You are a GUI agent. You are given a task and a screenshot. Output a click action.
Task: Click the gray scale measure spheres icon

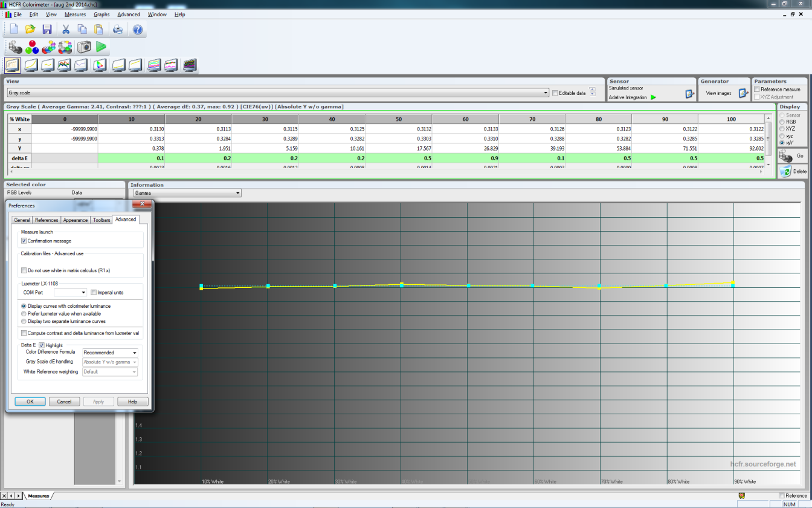[x=15, y=47]
